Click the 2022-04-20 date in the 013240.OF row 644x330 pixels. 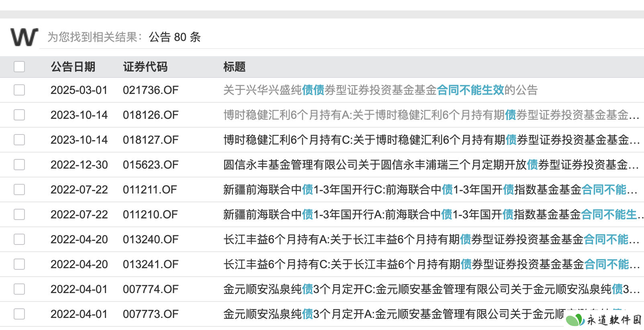79,239
